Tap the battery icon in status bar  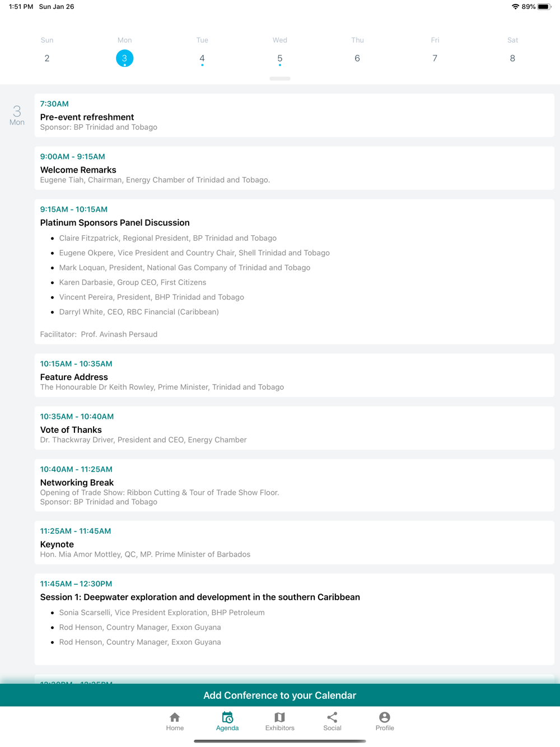click(544, 7)
